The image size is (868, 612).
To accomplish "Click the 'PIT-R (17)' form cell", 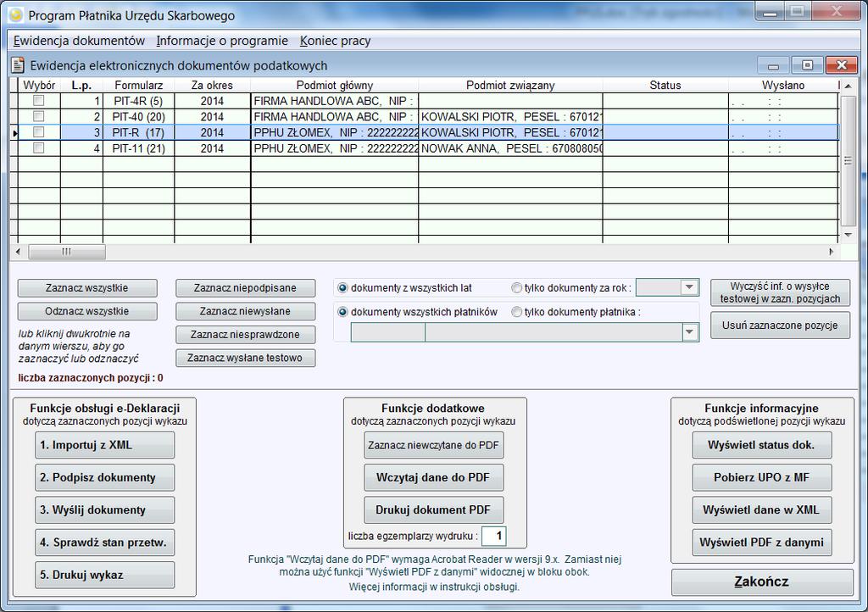I will click(x=138, y=132).
